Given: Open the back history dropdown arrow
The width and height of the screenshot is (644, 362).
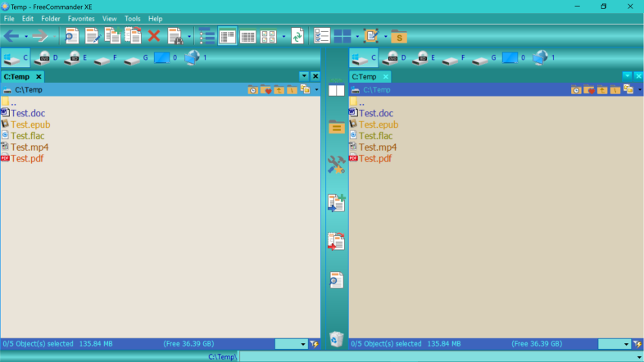Looking at the screenshot, I should (26, 37).
